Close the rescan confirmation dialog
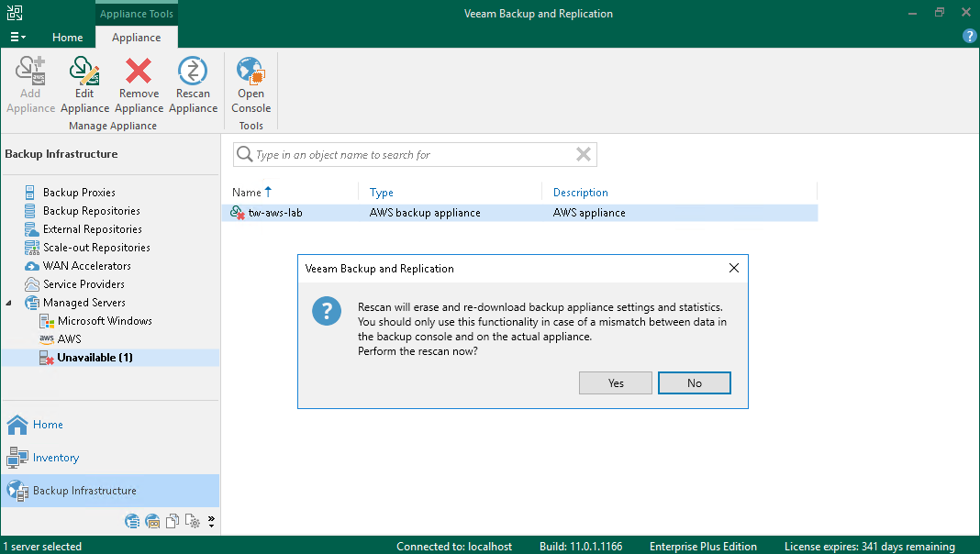This screenshot has height=554, width=980. click(x=733, y=269)
